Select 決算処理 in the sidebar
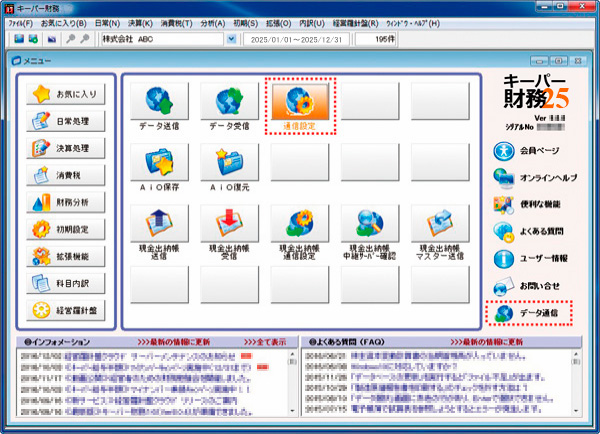 pyautogui.click(x=65, y=148)
